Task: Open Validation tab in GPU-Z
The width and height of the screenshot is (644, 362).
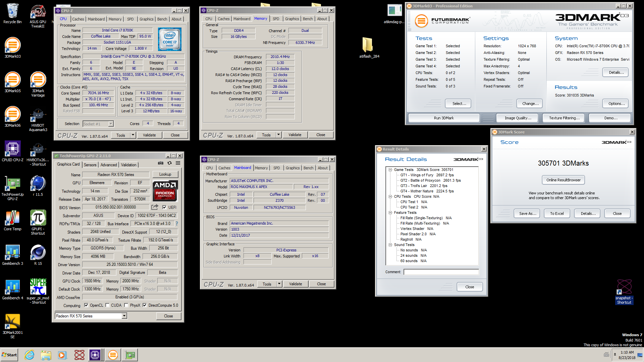Action: point(129,165)
